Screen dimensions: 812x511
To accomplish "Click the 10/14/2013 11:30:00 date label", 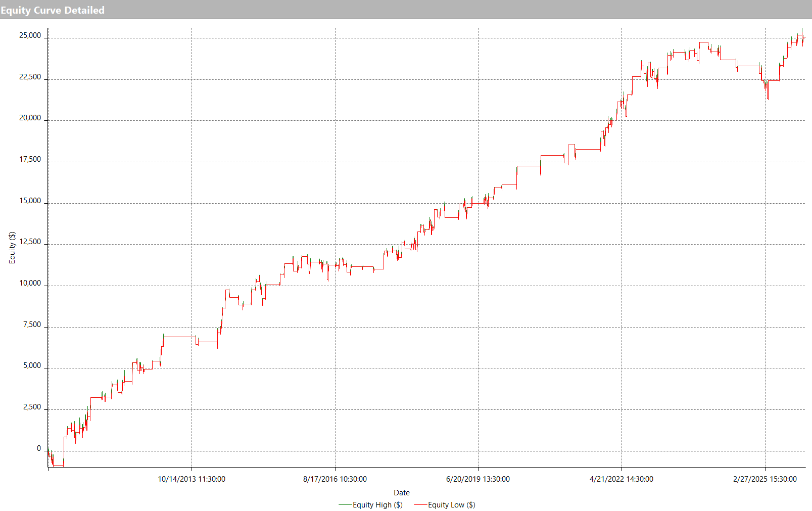I will tap(192, 479).
